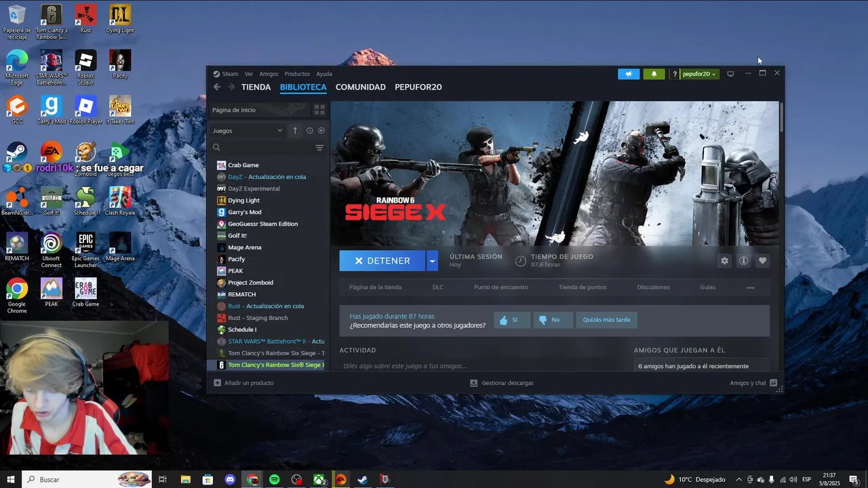Open the Guías link
Image resolution: width=868 pixels, height=488 pixels.
point(707,287)
